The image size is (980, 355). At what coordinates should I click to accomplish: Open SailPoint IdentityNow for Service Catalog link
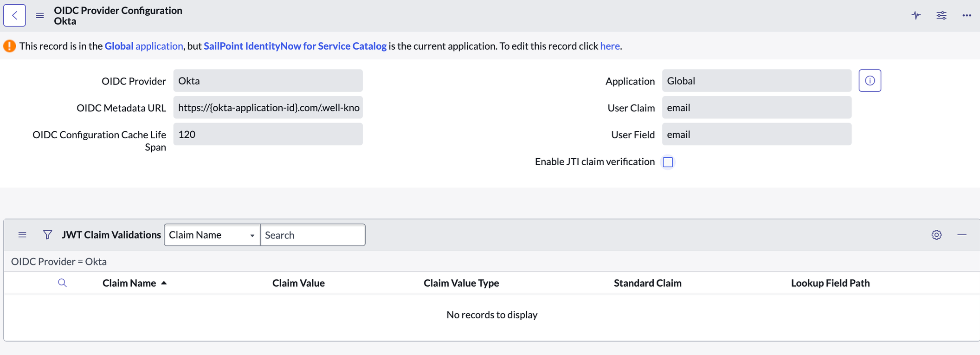295,46
